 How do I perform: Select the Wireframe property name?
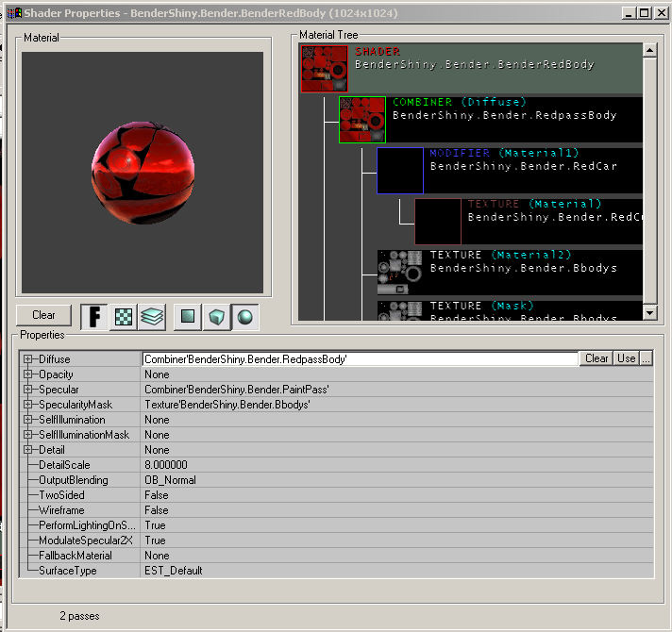[61, 510]
